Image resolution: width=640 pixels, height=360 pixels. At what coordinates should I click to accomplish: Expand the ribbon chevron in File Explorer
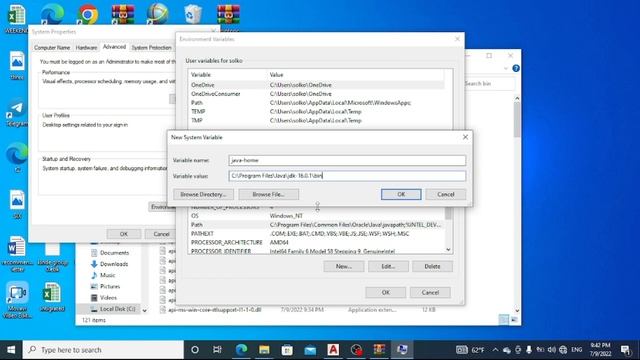click(x=506, y=68)
